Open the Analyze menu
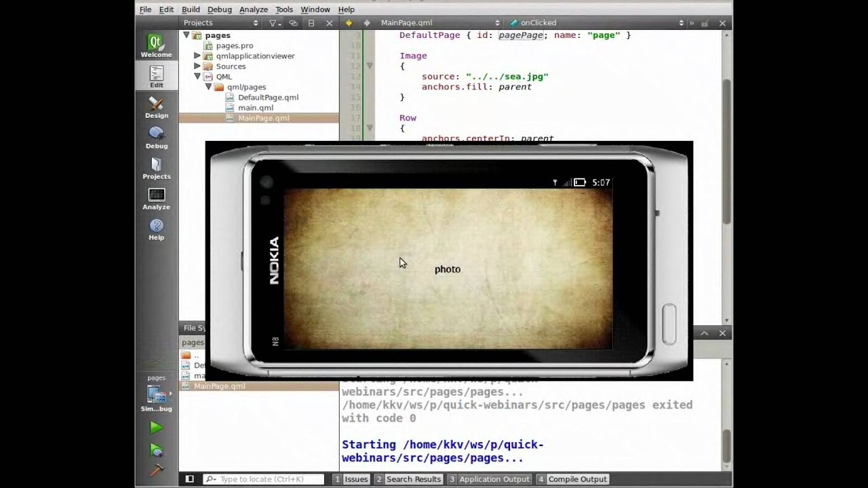The height and width of the screenshot is (488, 868). click(x=254, y=9)
